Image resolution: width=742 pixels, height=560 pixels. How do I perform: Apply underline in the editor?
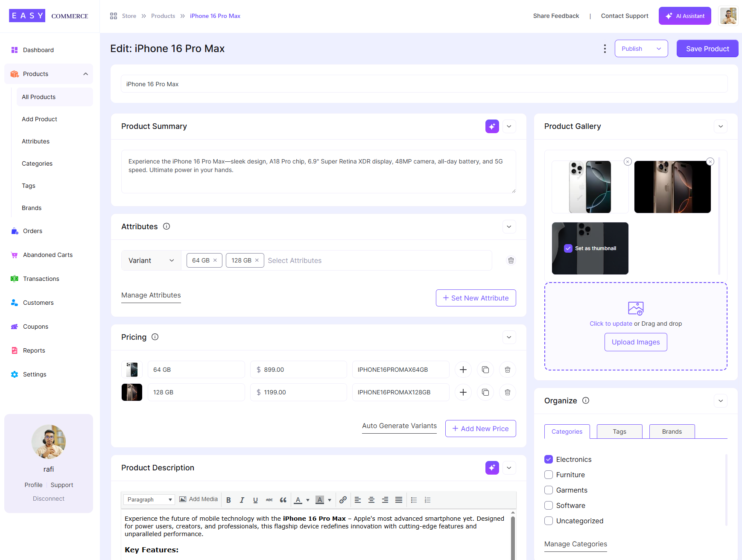[255, 500]
